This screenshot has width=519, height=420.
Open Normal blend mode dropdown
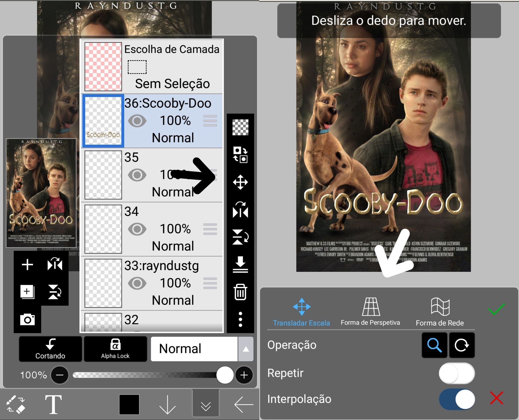point(194,349)
